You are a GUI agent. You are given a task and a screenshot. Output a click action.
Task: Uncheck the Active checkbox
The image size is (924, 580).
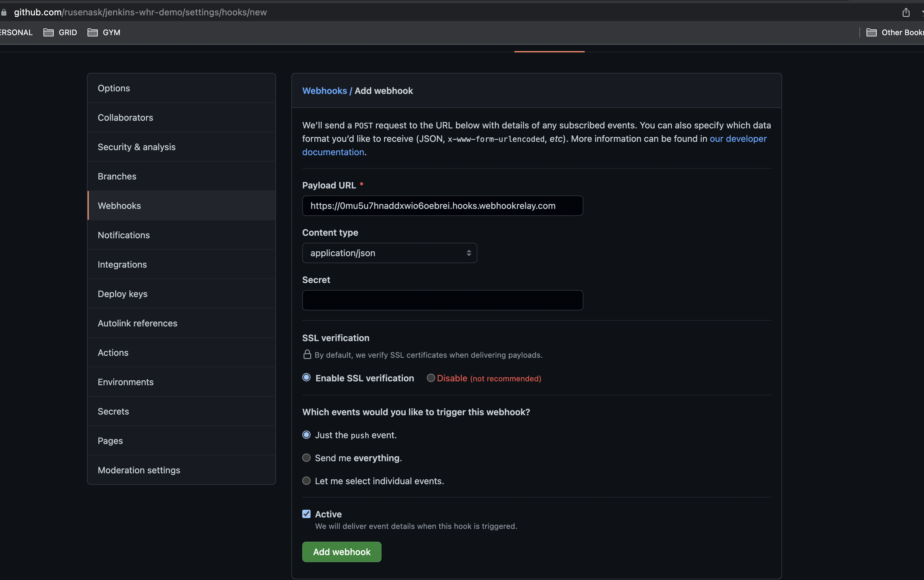point(306,514)
